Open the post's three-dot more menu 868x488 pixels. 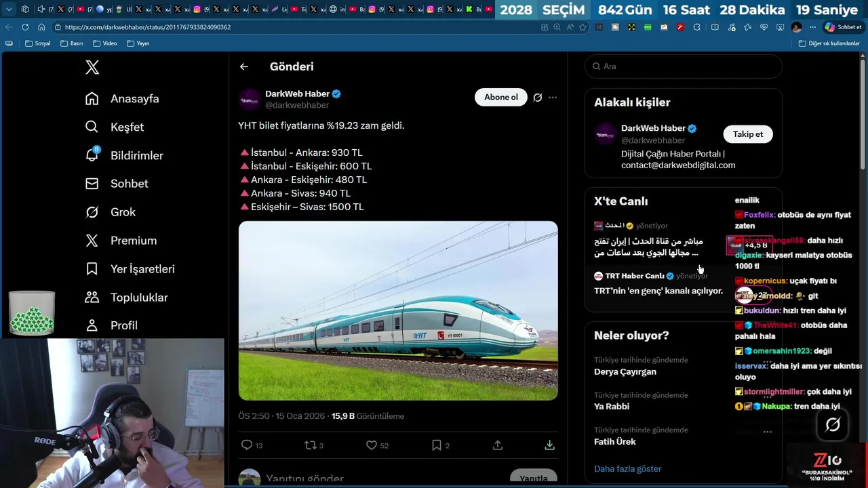tap(553, 98)
